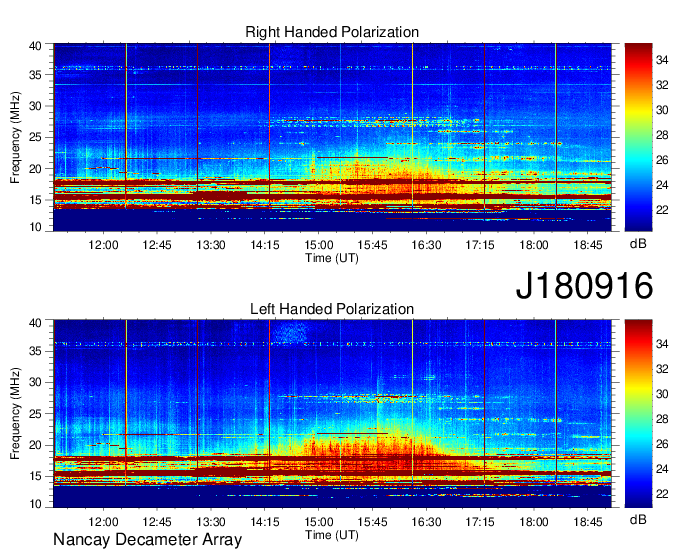
Task: Click the 17:15 tick label on the Right Handed plot
Action: (x=480, y=245)
